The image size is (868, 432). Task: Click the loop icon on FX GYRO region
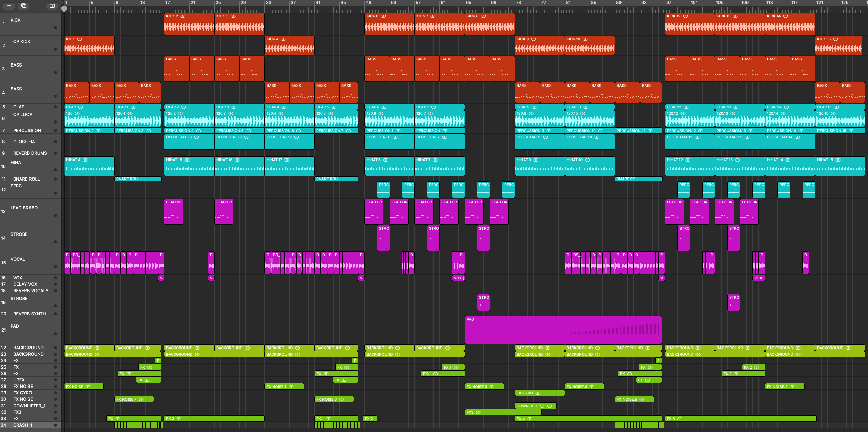[x=538, y=393]
